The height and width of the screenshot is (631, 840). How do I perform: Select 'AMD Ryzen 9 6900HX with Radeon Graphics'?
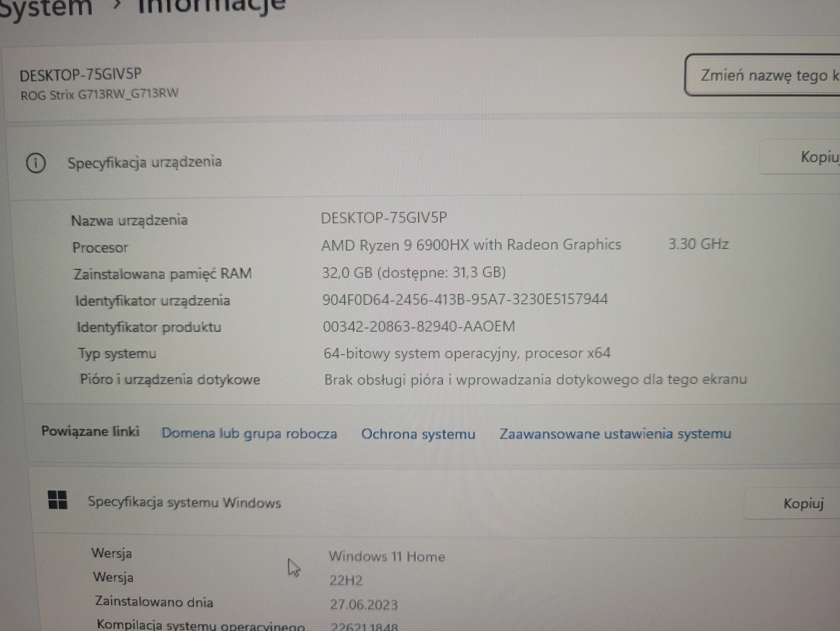471,245
